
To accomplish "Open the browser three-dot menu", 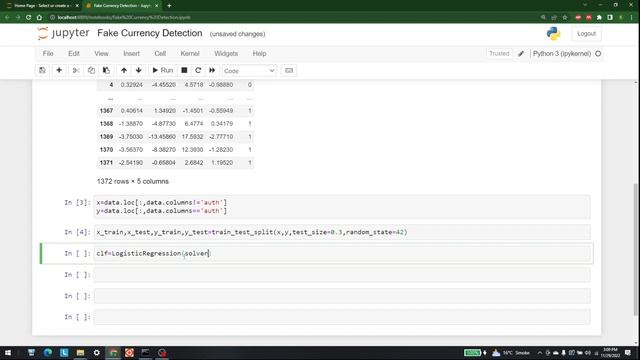I will (x=631, y=18).
